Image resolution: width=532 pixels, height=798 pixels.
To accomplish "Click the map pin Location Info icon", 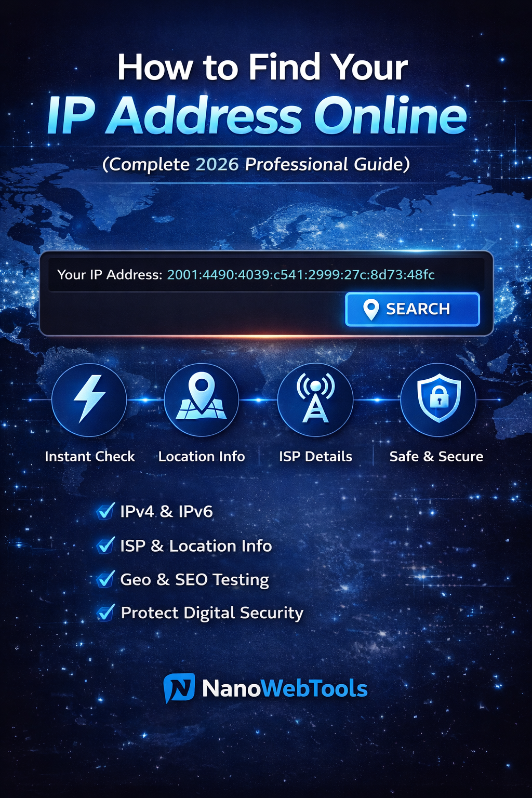I will click(202, 400).
